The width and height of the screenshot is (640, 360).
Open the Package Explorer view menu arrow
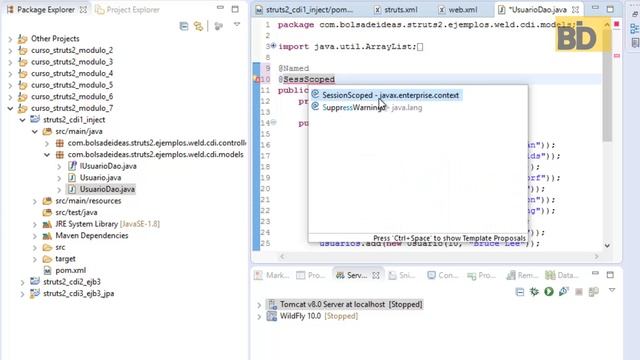pos(237,25)
